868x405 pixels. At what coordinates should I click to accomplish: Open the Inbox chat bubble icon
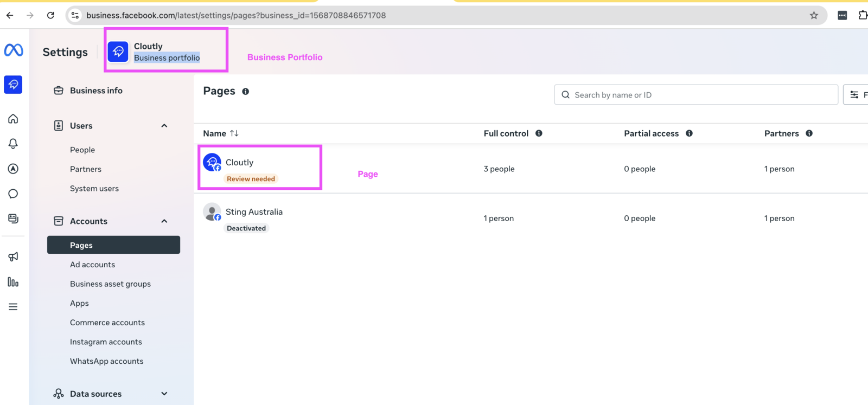(13, 194)
